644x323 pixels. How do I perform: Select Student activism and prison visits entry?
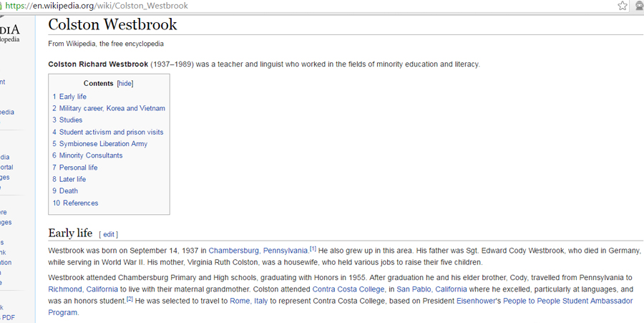111,132
